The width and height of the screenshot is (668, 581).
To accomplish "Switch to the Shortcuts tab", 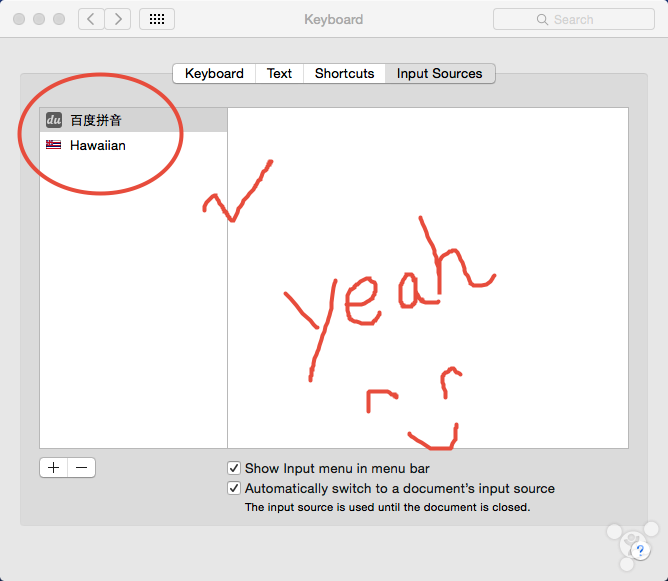I will pyautogui.click(x=344, y=73).
